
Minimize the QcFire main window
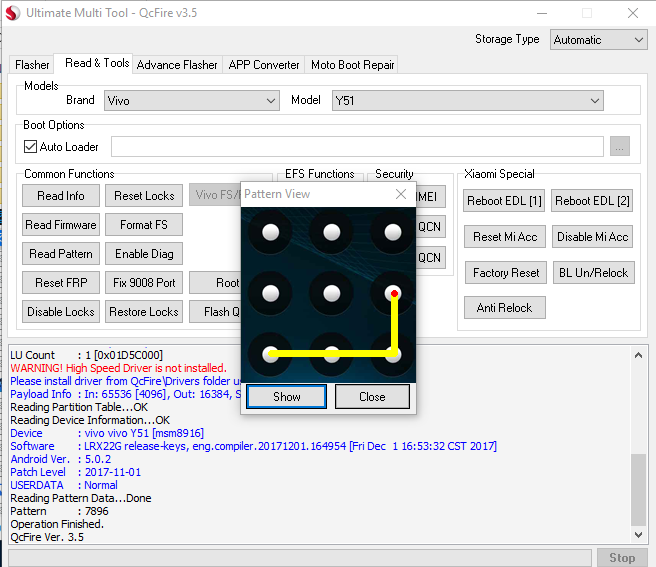tap(542, 13)
